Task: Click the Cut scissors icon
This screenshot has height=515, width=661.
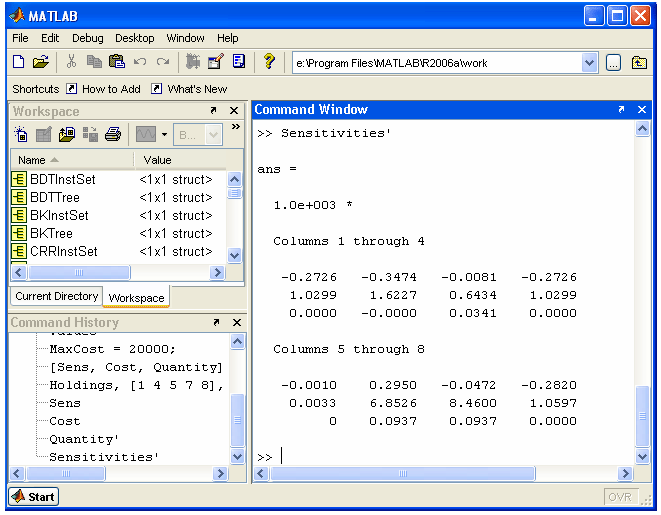Action: coord(71,62)
